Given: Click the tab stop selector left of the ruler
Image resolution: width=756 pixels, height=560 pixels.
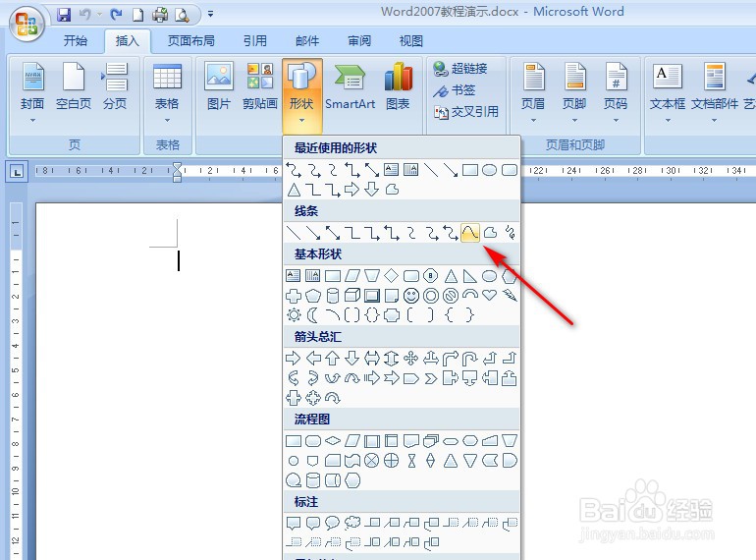Looking at the screenshot, I should pyautogui.click(x=17, y=171).
